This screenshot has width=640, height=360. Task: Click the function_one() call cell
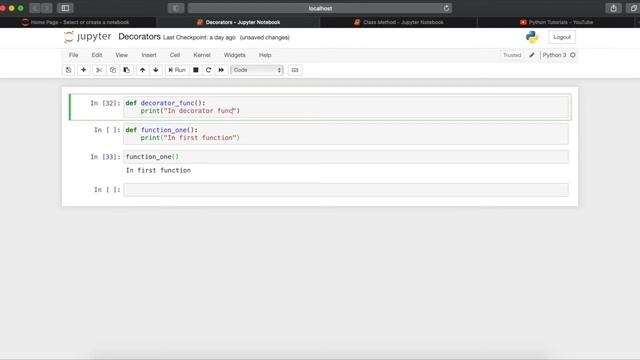[x=346, y=157]
